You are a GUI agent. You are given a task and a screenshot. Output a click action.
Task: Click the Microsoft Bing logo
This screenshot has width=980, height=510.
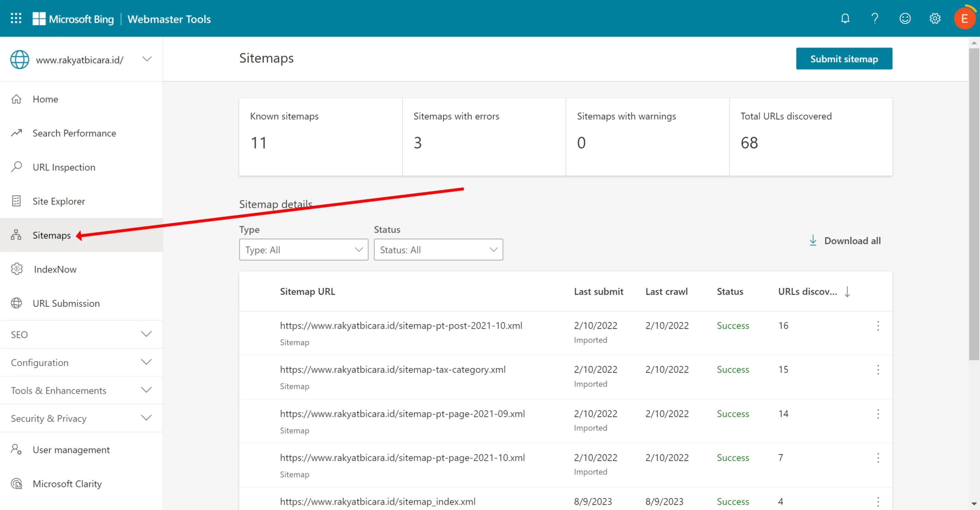click(x=73, y=19)
